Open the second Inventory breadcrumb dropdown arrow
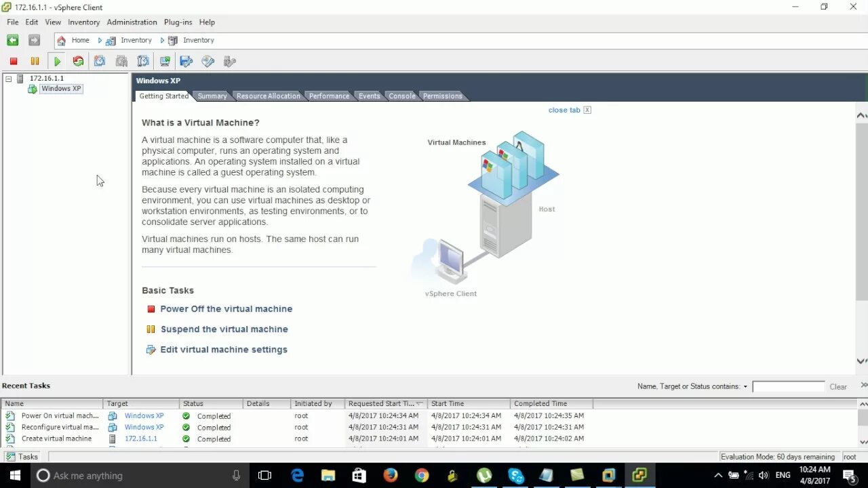 point(162,41)
